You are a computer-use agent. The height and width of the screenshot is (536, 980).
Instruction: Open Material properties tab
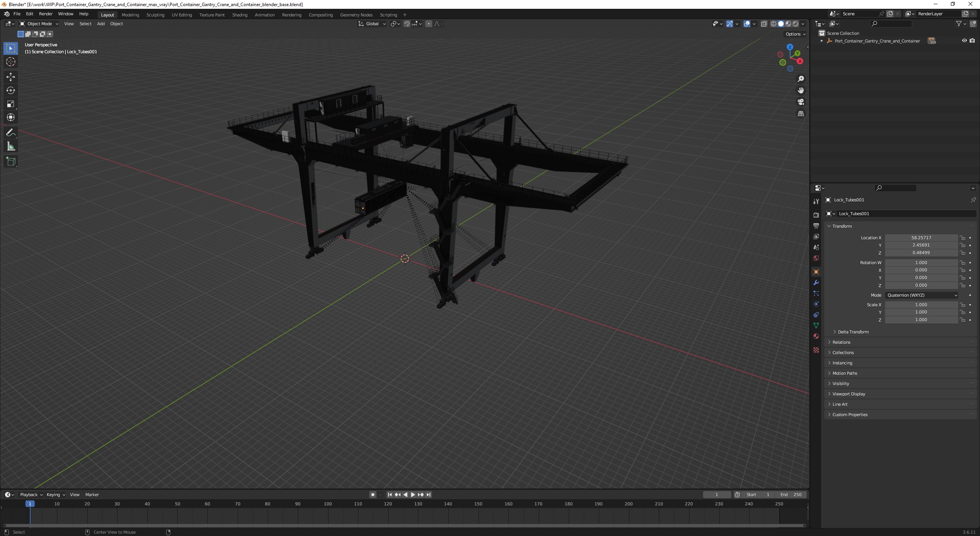pyautogui.click(x=816, y=336)
